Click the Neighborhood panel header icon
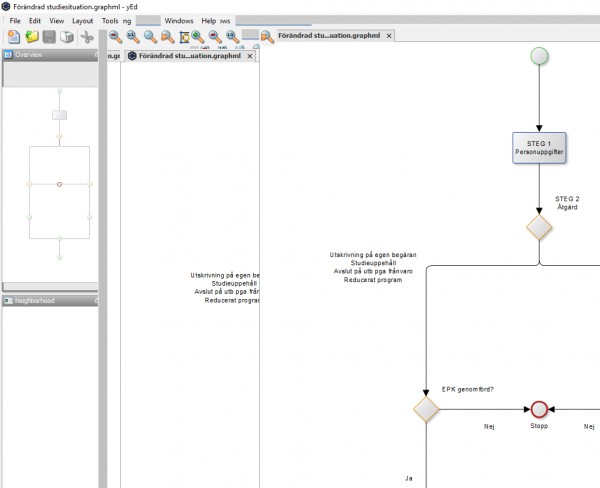 pyautogui.click(x=8, y=301)
